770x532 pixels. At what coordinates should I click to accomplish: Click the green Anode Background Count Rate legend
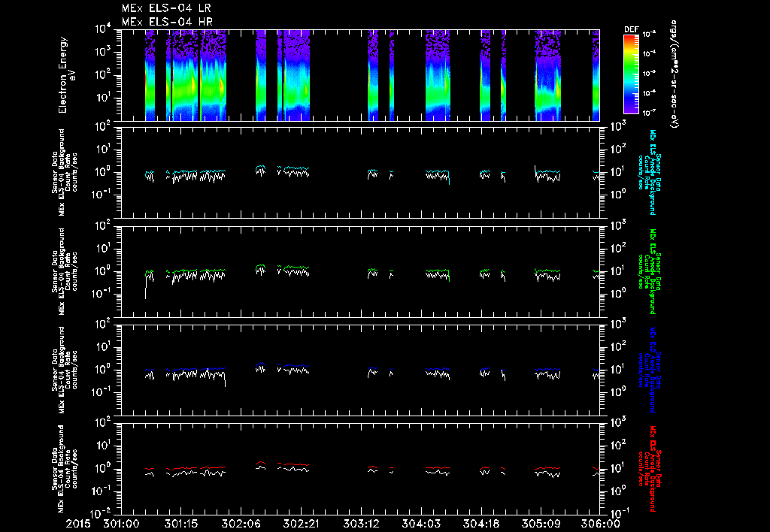649,271
